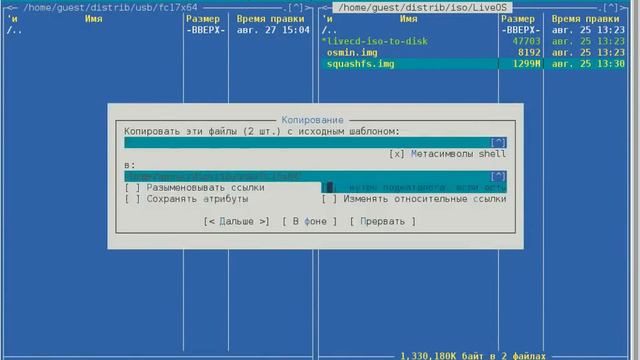Select squashfs.img file in right panel

pyautogui.click(x=360, y=64)
